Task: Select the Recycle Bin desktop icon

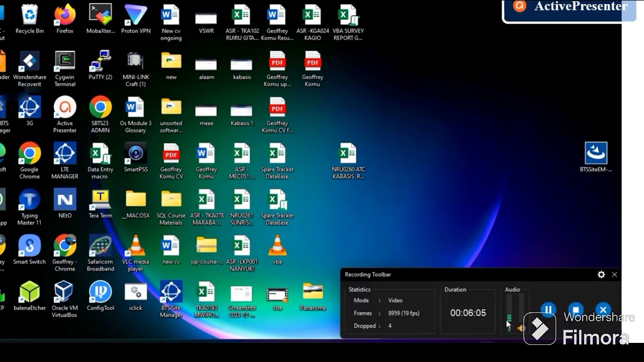Action: click(x=30, y=20)
